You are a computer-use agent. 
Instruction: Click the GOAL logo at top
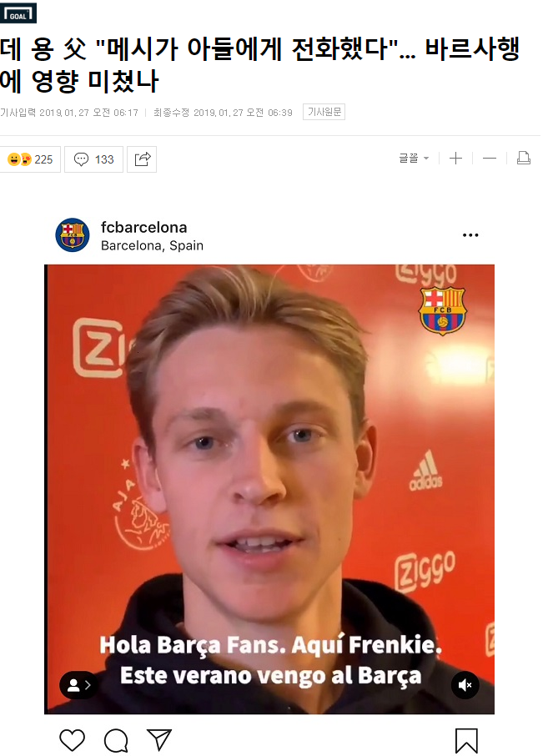(18, 13)
